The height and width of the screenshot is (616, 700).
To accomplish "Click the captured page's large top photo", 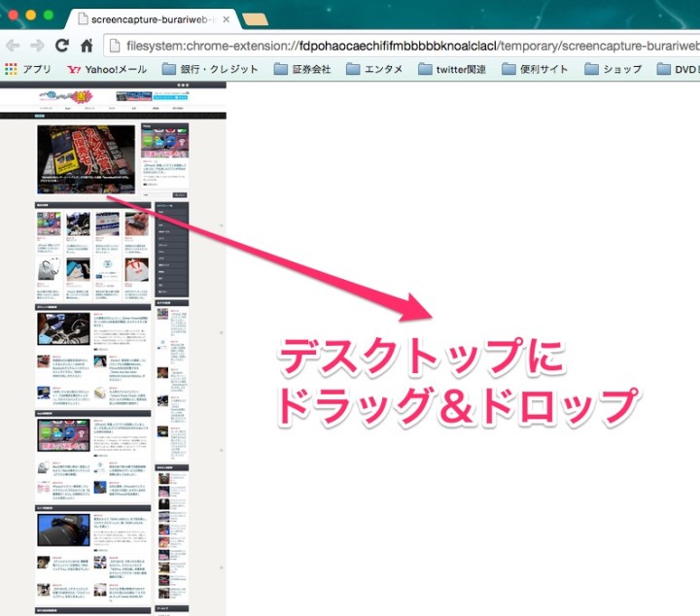I will (87, 159).
